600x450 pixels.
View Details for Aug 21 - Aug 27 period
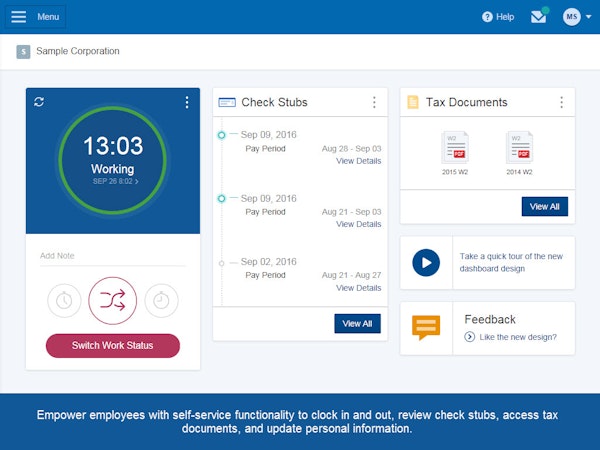point(359,288)
